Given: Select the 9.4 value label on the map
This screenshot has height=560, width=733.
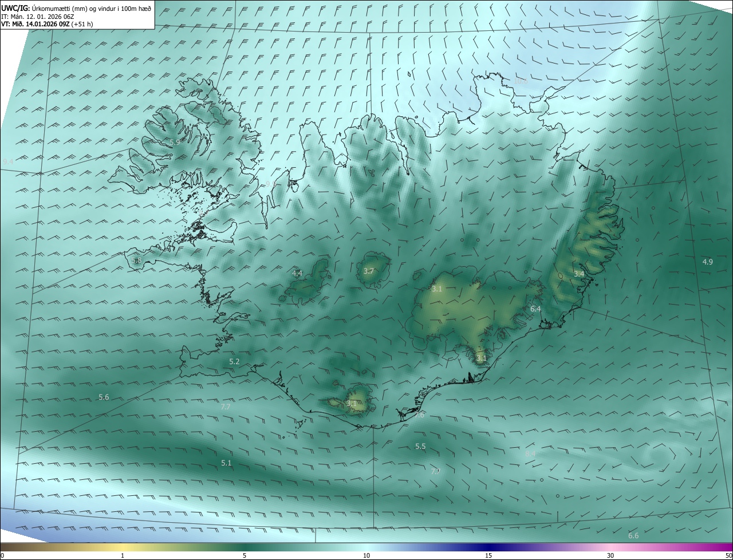Looking at the screenshot, I should coord(8,163).
